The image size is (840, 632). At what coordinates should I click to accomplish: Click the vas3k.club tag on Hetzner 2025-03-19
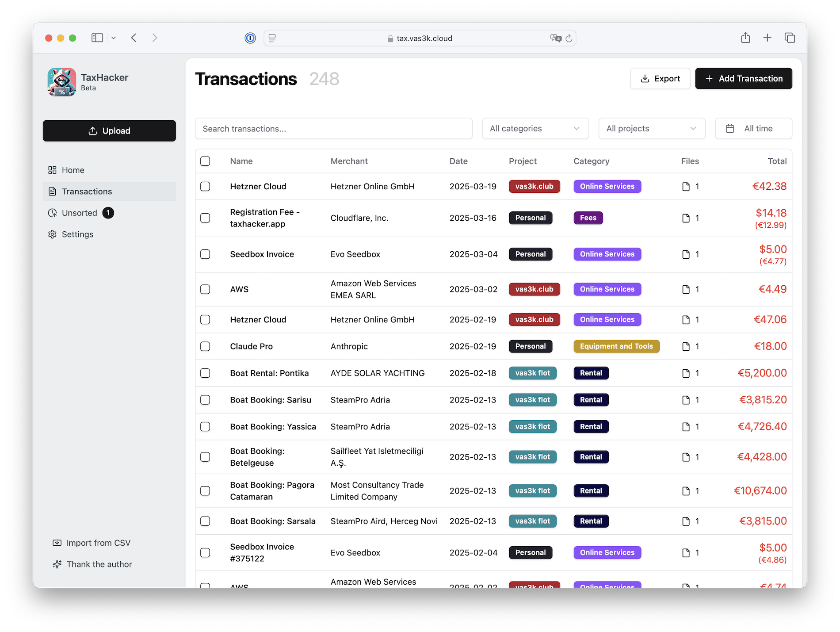tap(534, 187)
